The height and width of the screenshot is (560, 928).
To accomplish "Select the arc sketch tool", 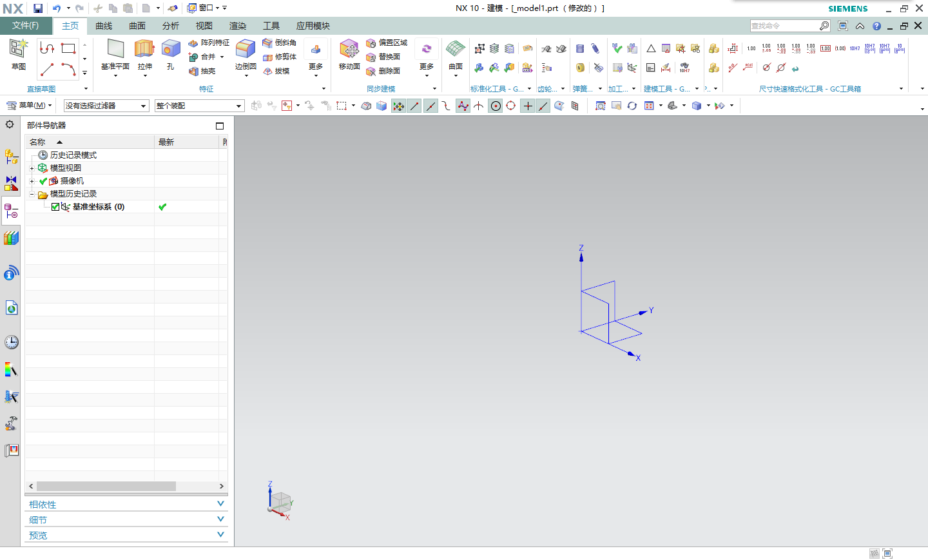I will click(x=68, y=69).
